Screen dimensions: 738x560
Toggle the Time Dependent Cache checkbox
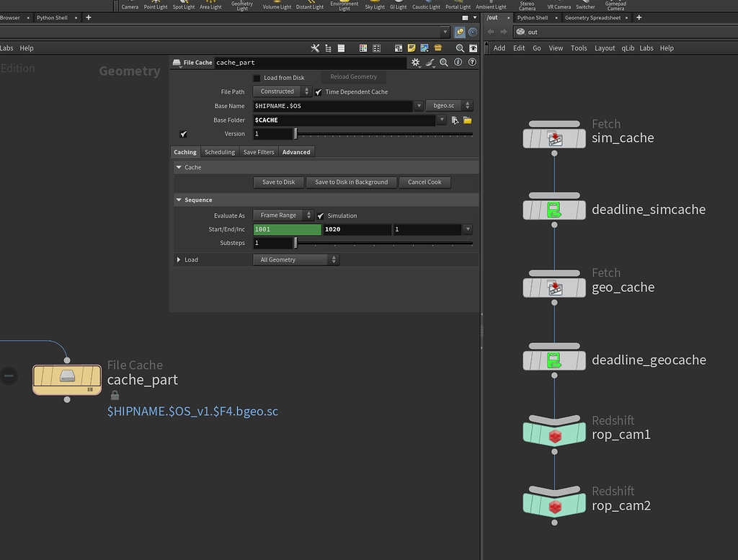pyautogui.click(x=318, y=92)
